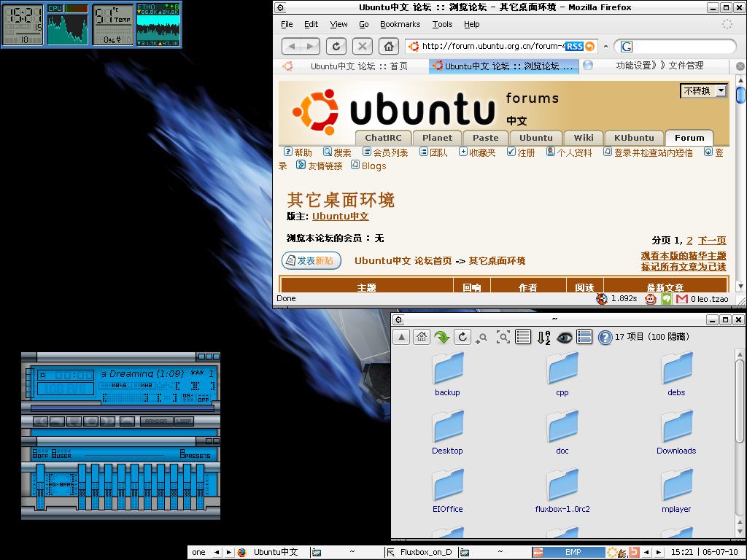Click the zoom-to-fit icon in file manager
The image size is (747, 560).
click(x=503, y=337)
